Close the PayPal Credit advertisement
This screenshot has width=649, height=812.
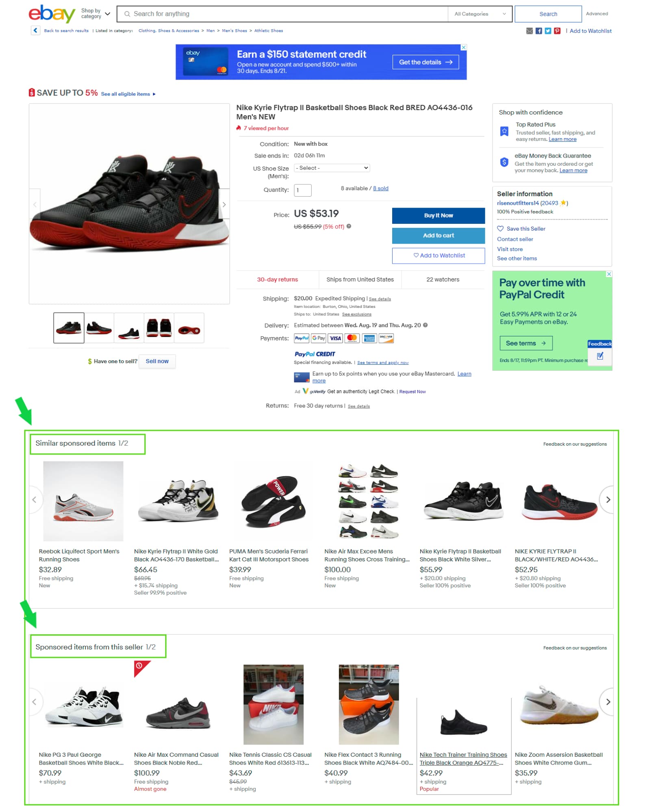608,274
